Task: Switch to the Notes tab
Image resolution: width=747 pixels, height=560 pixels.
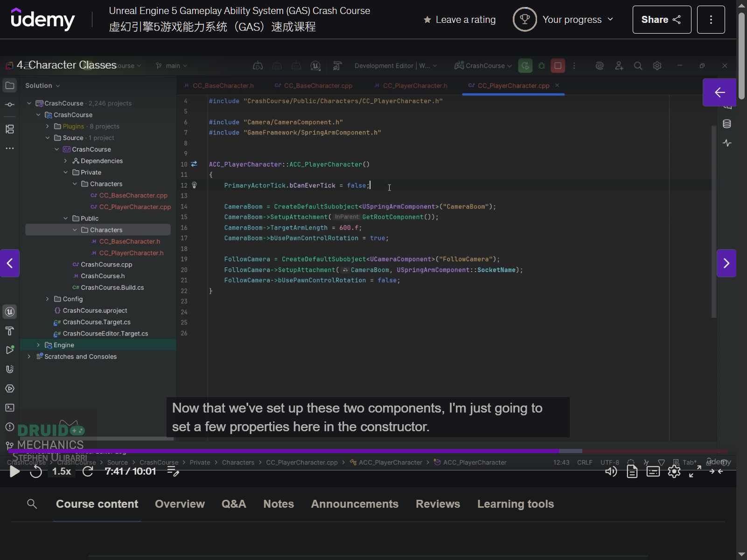Action: [x=279, y=504]
